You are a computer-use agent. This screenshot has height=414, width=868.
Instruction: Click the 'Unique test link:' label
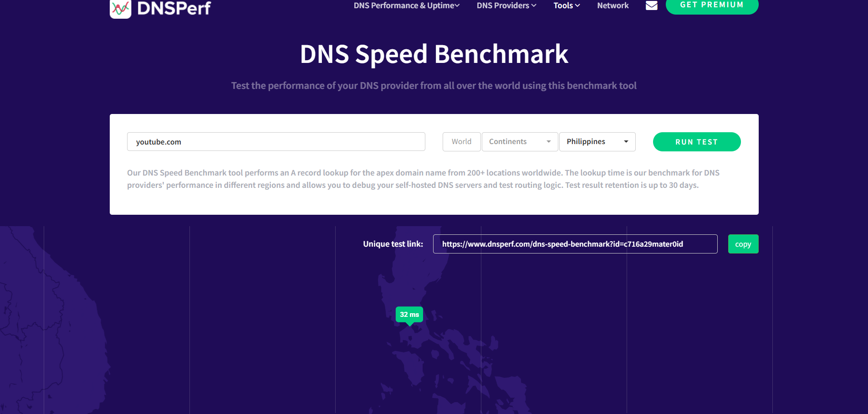point(393,244)
